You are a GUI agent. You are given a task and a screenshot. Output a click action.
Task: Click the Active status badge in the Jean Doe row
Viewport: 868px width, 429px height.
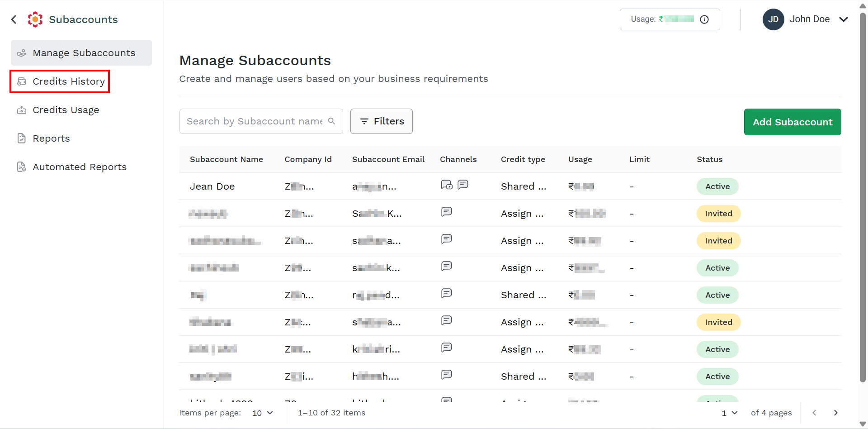[717, 186]
